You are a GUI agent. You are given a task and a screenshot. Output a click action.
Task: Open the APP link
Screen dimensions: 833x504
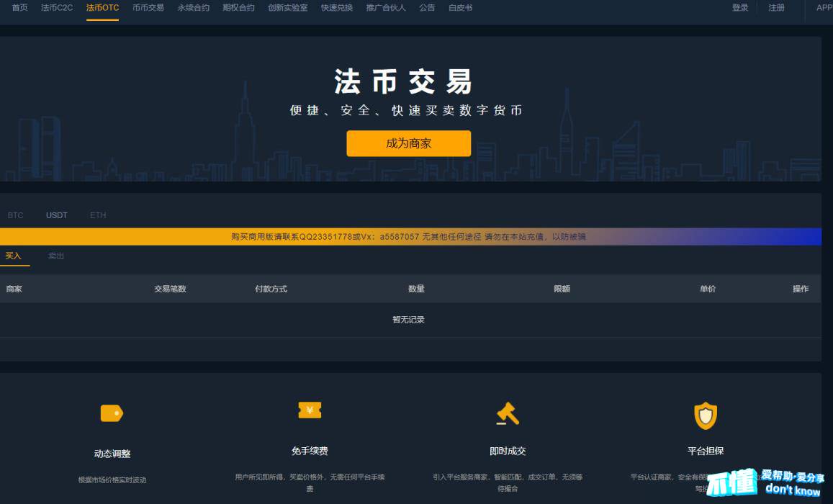point(824,7)
